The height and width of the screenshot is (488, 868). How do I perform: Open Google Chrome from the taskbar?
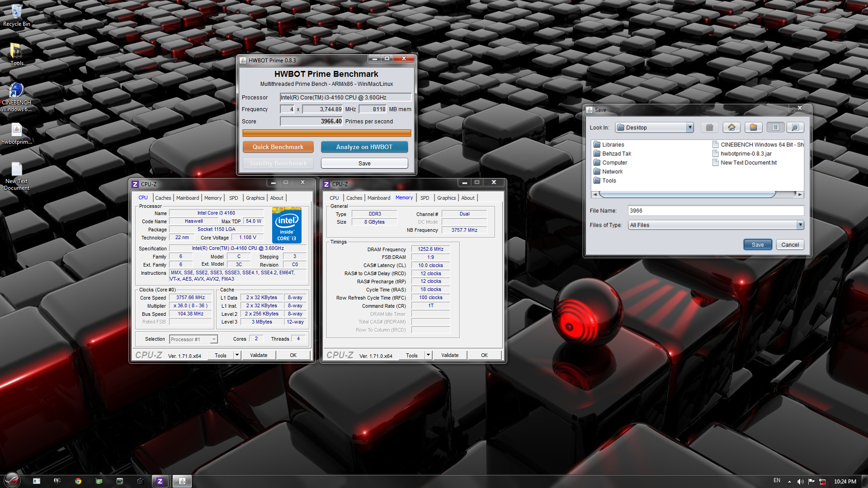(78, 481)
